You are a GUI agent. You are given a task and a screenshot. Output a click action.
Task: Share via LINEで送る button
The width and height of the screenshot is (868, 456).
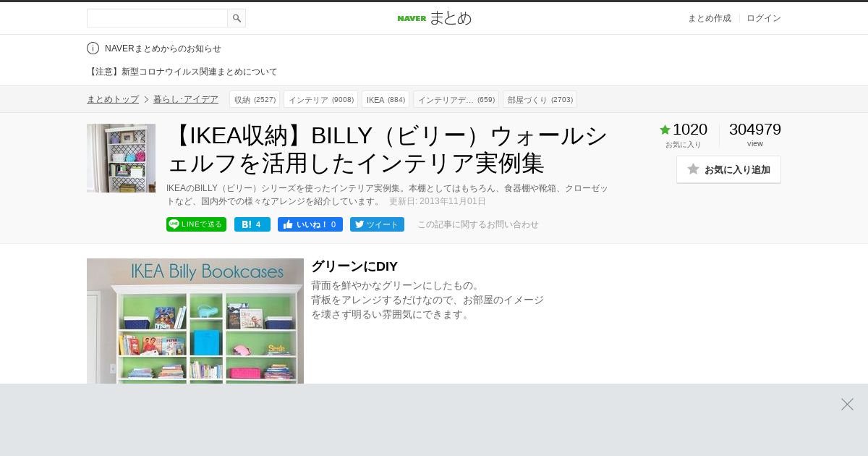point(196,224)
